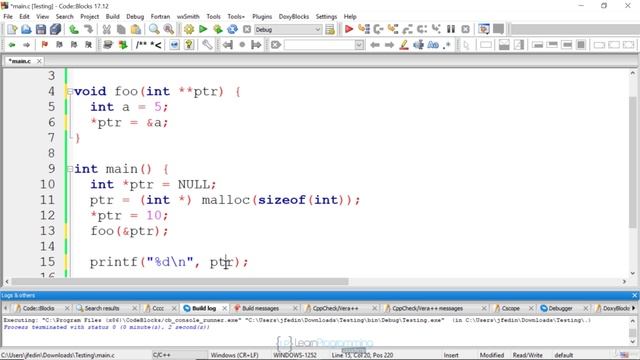This screenshot has height=360, width=640.
Task: Click in the search text input field
Action: coord(320,45)
